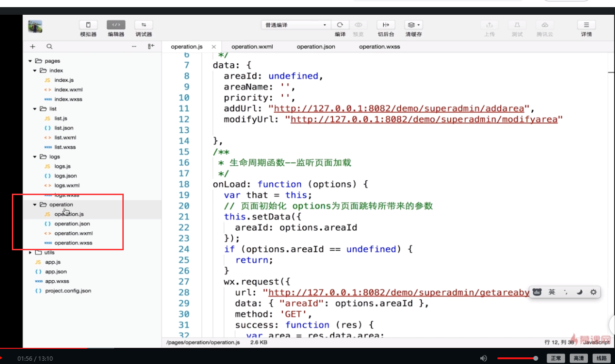
Task: Click the 切后台 background switch icon
Action: pyautogui.click(x=386, y=25)
